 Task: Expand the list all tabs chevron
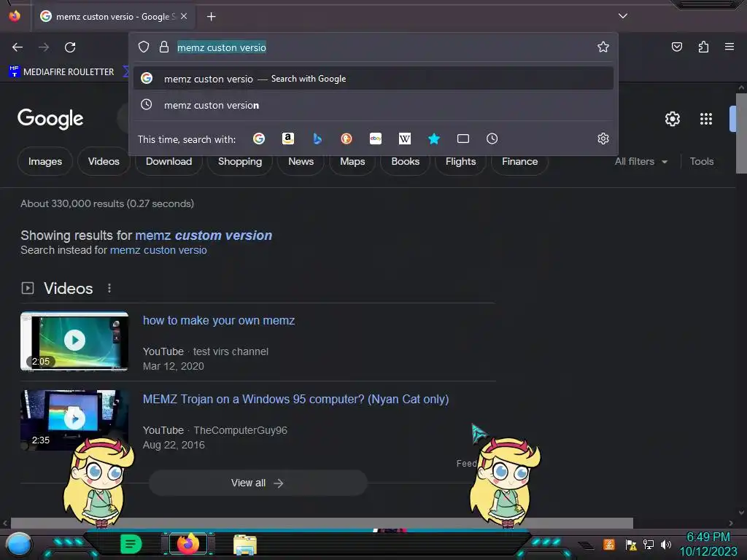coord(623,16)
